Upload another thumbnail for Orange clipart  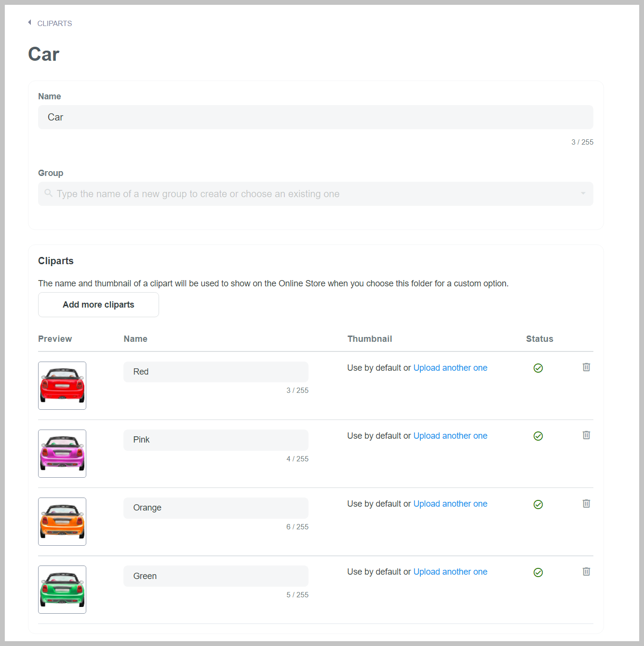(450, 504)
